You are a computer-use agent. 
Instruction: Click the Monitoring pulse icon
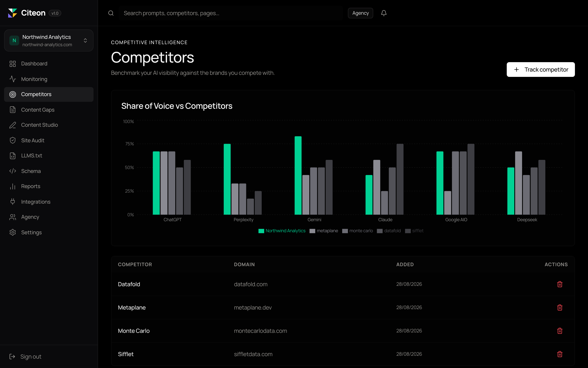tap(13, 79)
